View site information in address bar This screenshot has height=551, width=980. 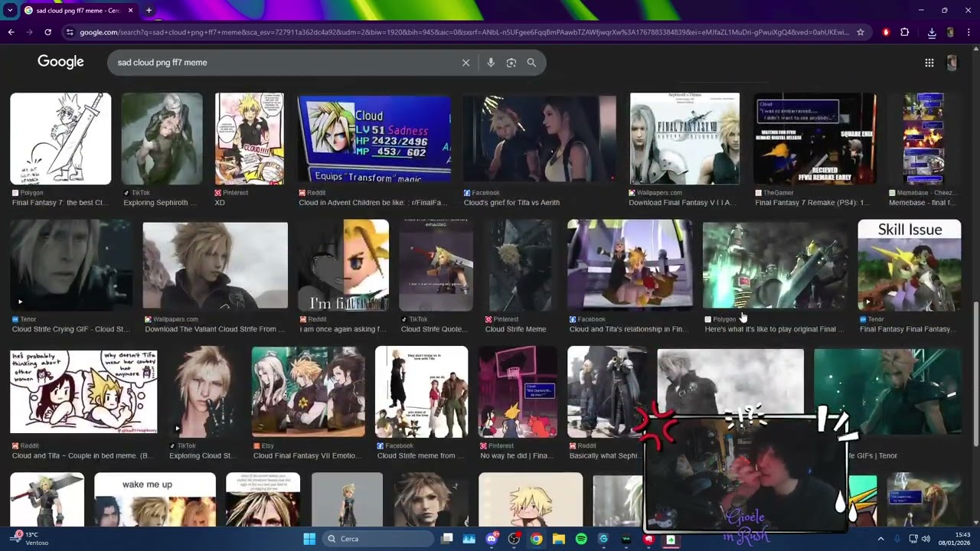pos(70,32)
